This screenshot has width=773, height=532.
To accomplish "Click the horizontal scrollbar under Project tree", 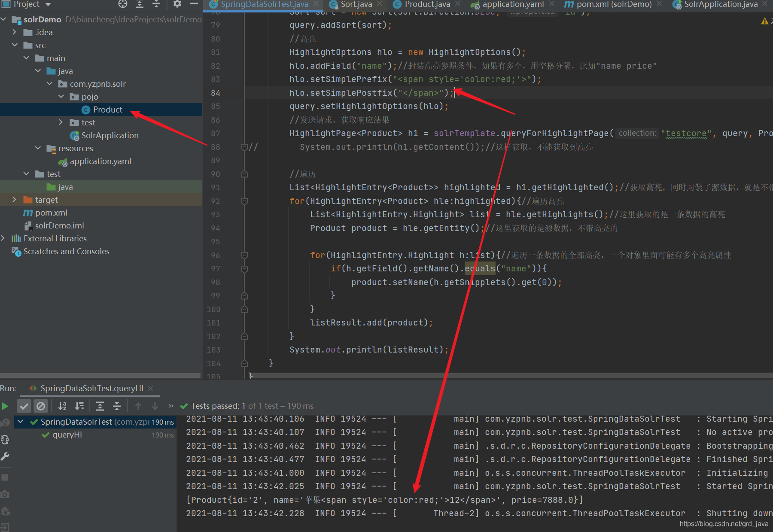I will click(x=100, y=376).
